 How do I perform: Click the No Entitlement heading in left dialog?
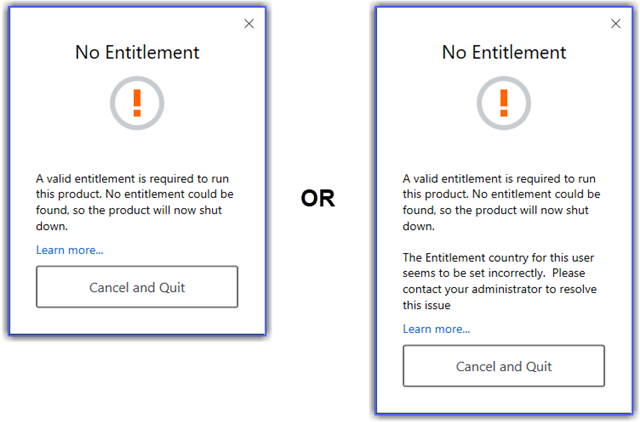(x=137, y=53)
